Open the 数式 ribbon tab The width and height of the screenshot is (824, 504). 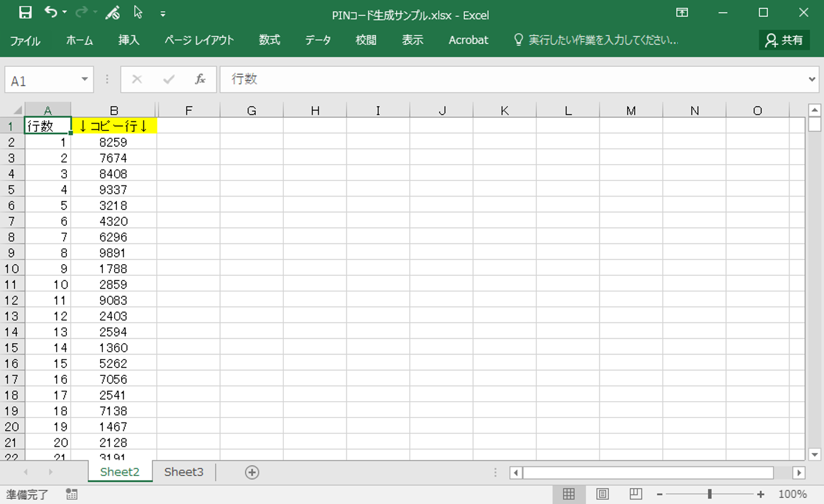[269, 40]
